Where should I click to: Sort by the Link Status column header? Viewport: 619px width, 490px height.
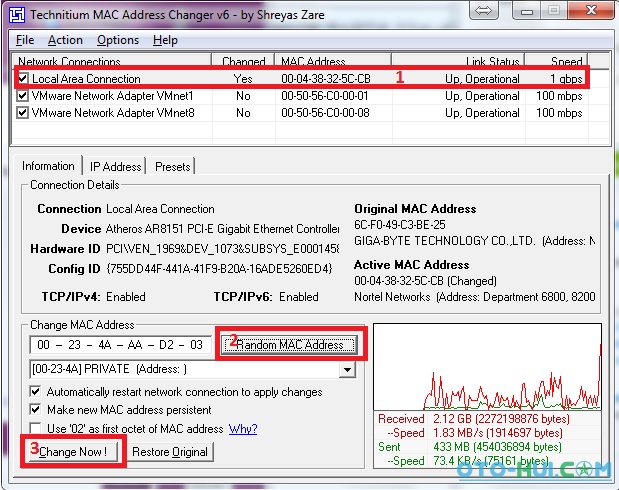pos(458,61)
